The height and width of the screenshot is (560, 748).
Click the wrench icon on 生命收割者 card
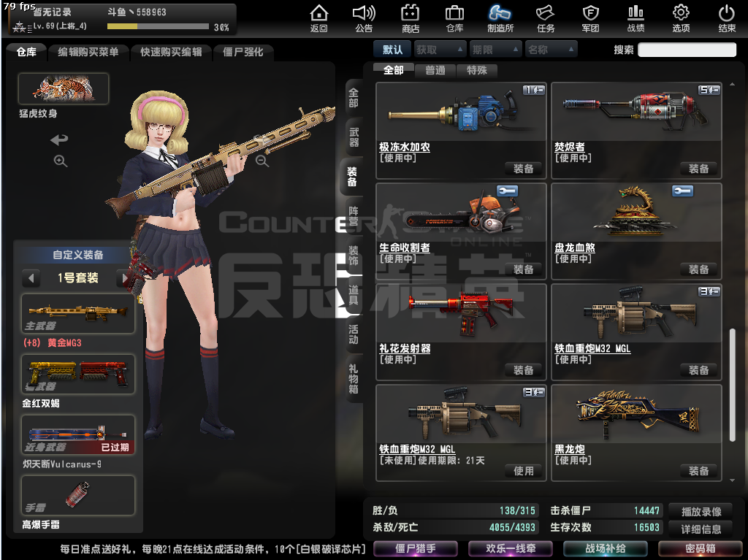(x=507, y=191)
